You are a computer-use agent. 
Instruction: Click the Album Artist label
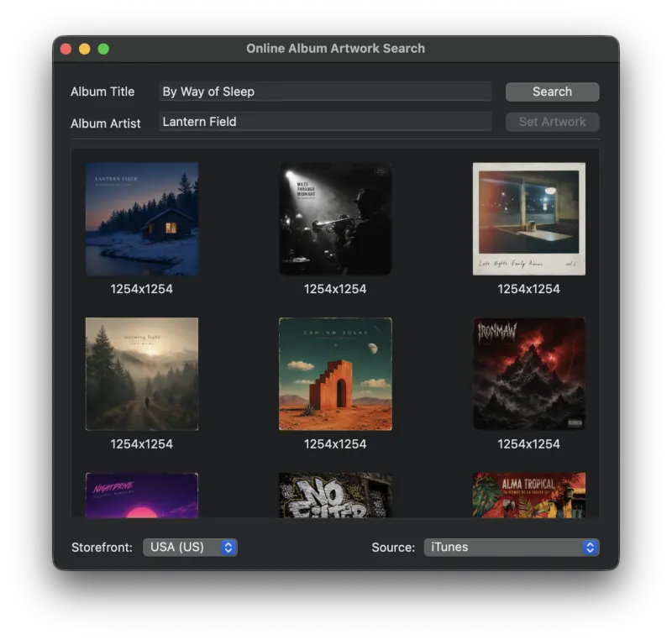[106, 123]
